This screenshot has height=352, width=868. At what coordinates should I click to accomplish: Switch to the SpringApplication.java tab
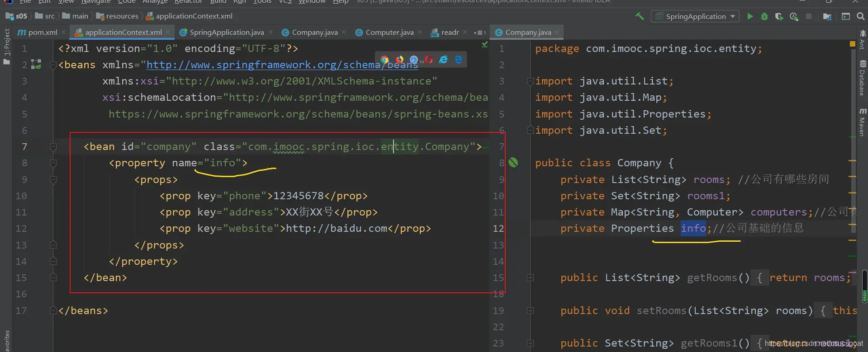coord(226,33)
